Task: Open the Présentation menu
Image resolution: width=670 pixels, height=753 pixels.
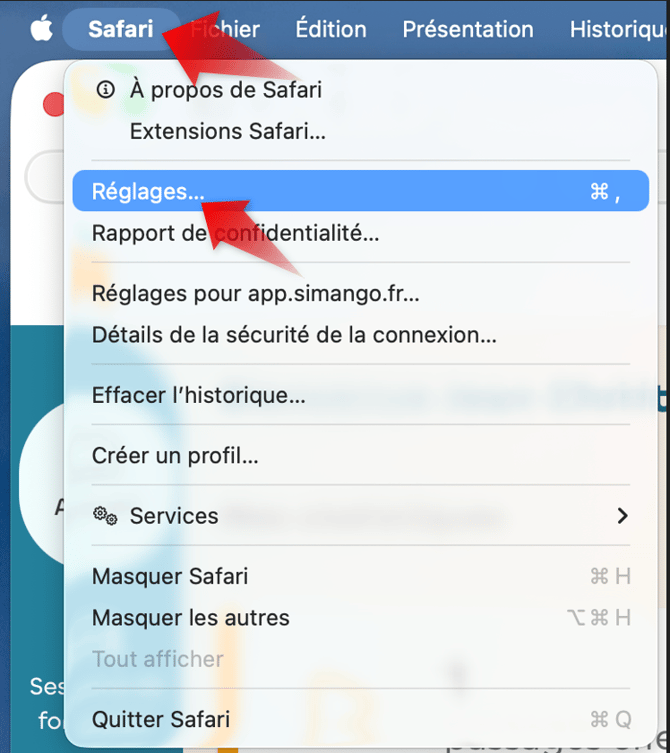Action: point(468,29)
